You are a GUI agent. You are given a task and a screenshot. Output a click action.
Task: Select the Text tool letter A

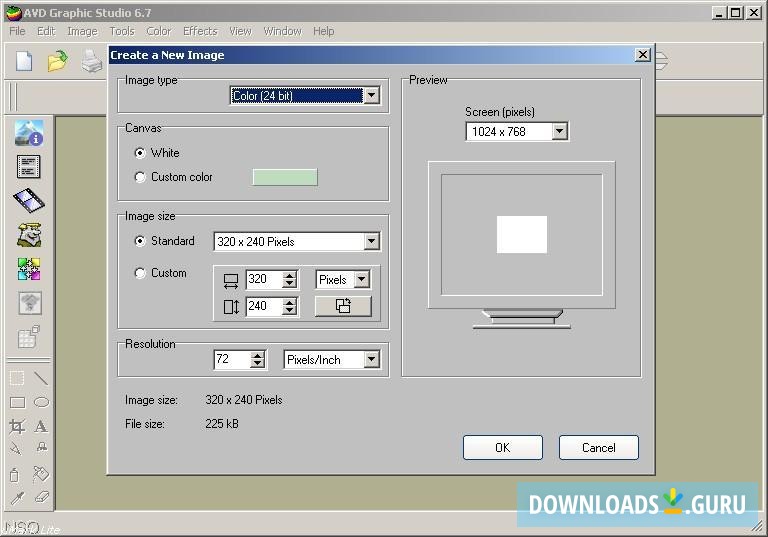point(41,426)
